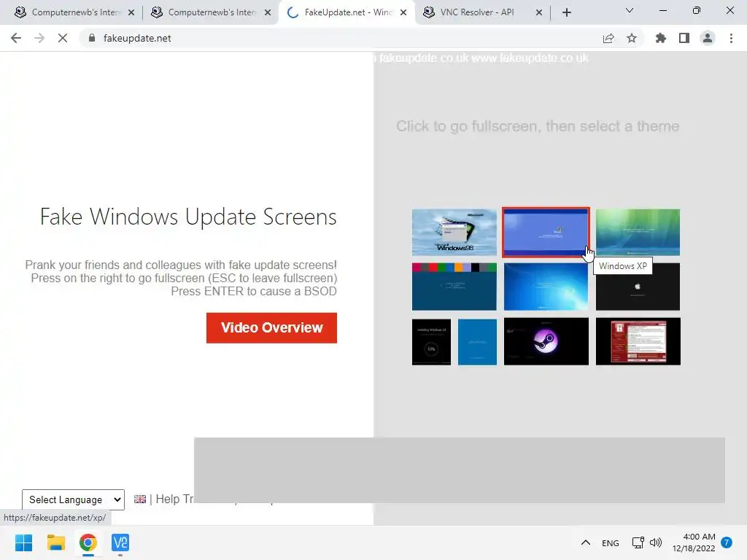747x560 pixels.
Task: Open the tab search chevron
Action: [x=630, y=10]
